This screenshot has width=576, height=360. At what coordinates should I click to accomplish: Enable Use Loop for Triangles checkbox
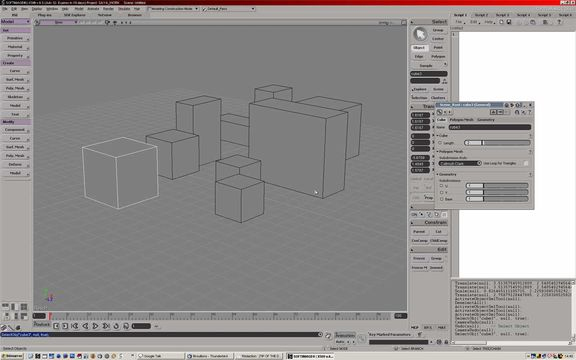point(526,163)
